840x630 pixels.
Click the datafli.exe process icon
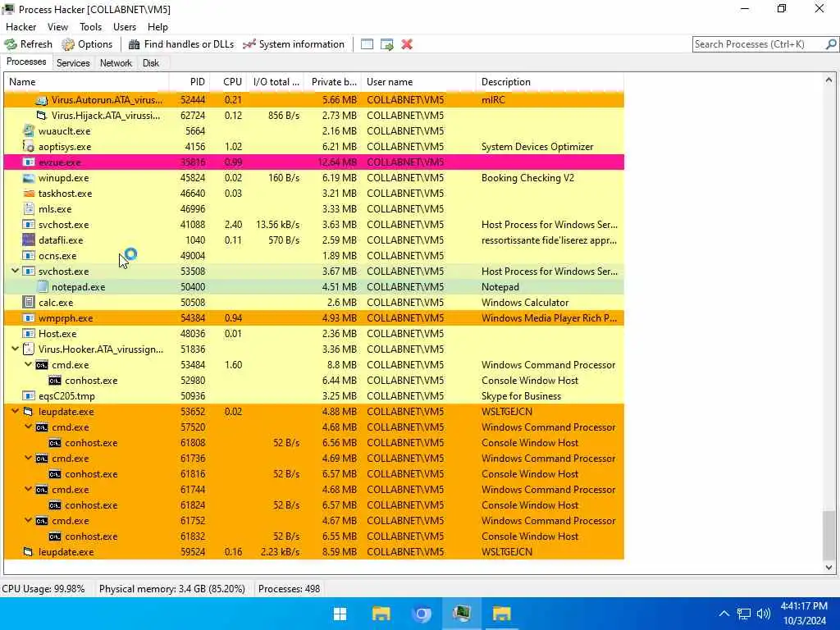(29, 240)
